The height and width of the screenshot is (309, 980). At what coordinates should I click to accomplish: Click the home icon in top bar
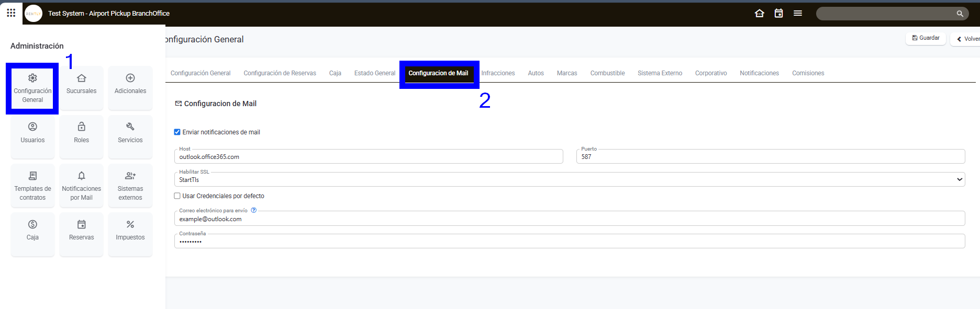click(x=759, y=14)
